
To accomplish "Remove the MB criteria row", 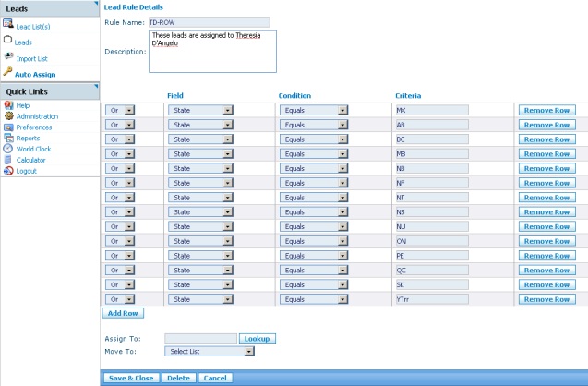I will pyautogui.click(x=547, y=154).
